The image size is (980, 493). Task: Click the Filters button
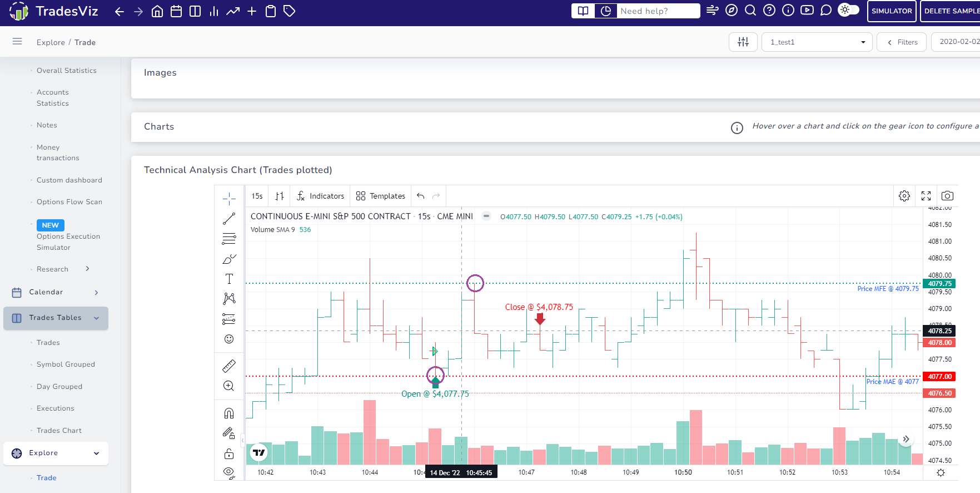[902, 42]
